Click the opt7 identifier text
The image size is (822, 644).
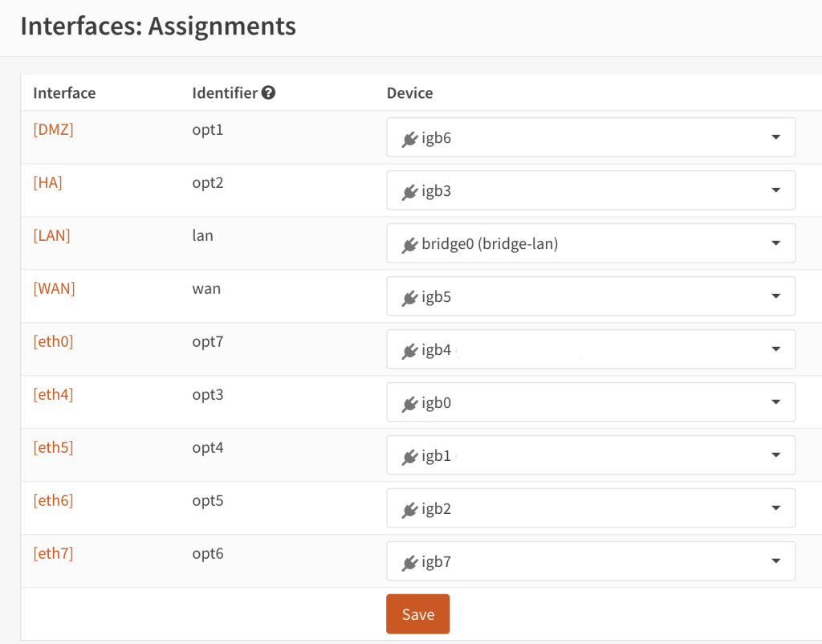(x=208, y=342)
